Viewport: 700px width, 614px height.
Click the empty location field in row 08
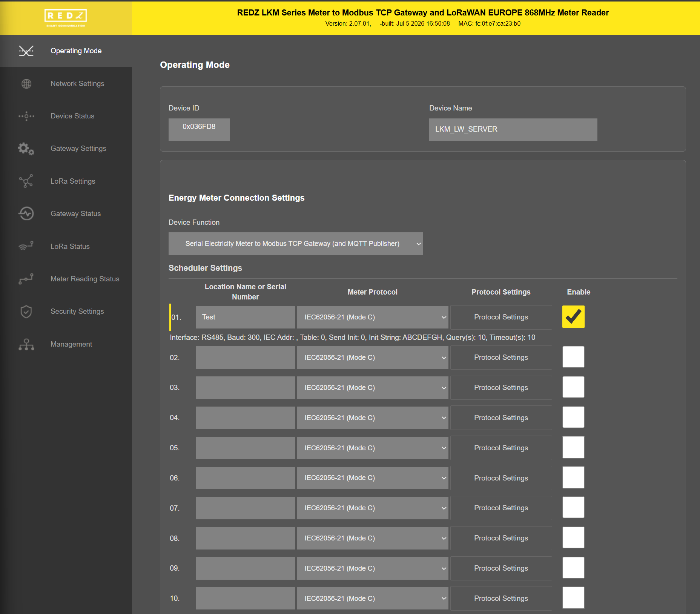pos(246,538)
